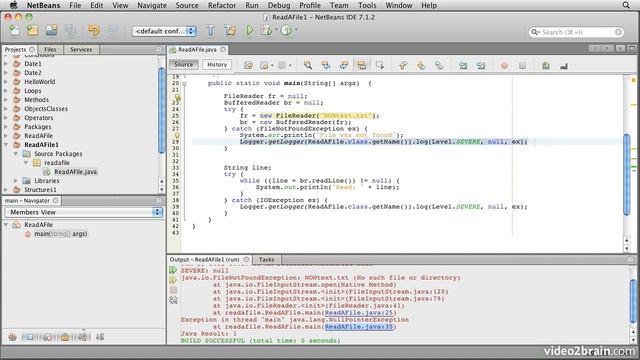
Task: Select main method in Navigator
Action: pos(60,234)
